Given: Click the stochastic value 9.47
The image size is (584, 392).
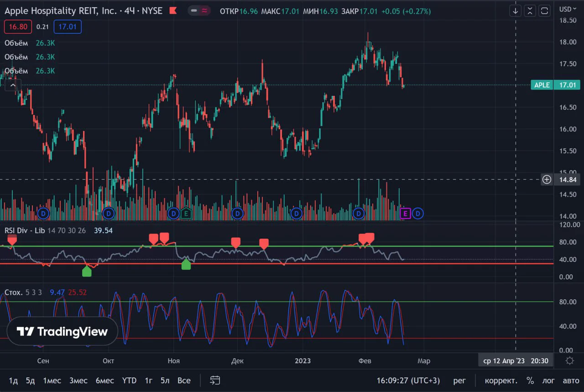Looking at the screenshot, I should [x=57, y=292].
